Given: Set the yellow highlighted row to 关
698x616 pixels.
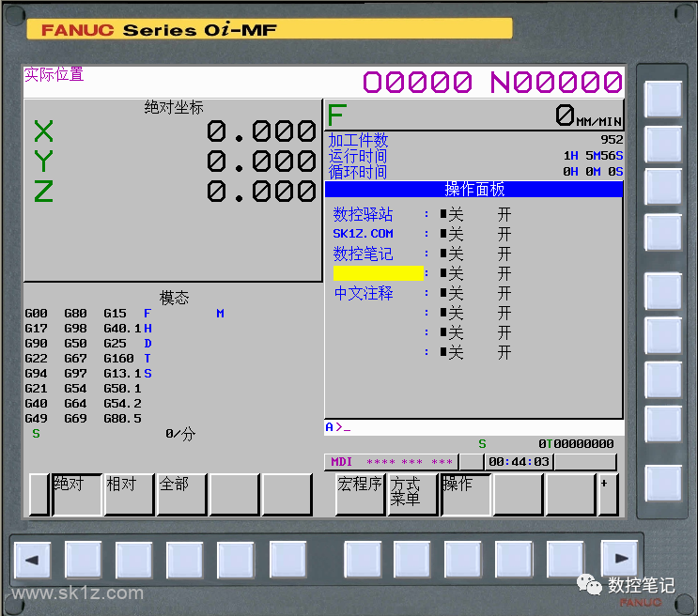Looking at the screenshot, I should coord(452,273).
